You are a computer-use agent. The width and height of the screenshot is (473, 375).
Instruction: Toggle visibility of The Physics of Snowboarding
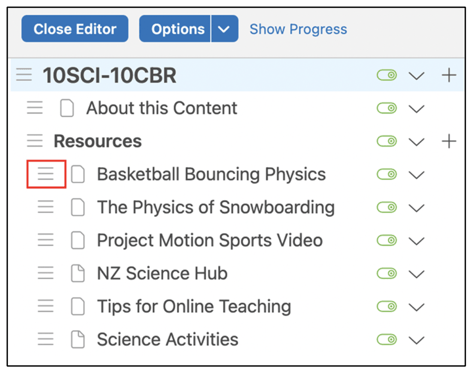(x=387, y=207)
